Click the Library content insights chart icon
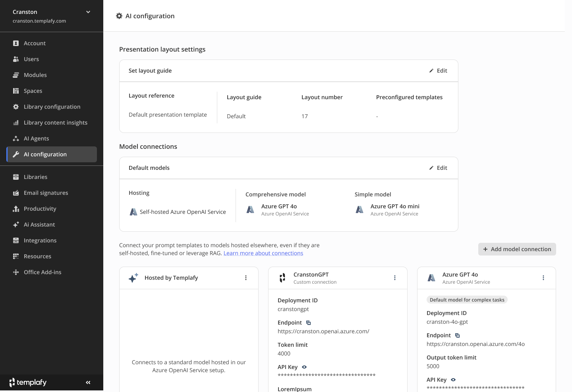The width and height of the screenshot is (572, 392). 16,123
